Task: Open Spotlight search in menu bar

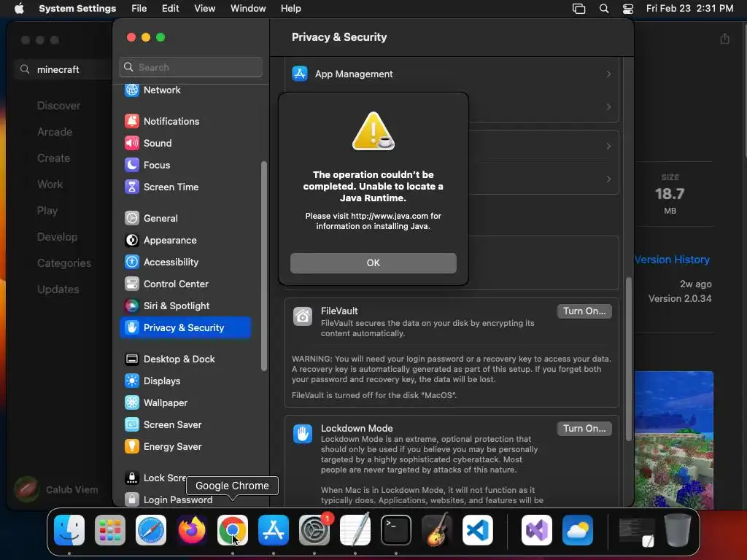Action: click(x=603, y=9)
